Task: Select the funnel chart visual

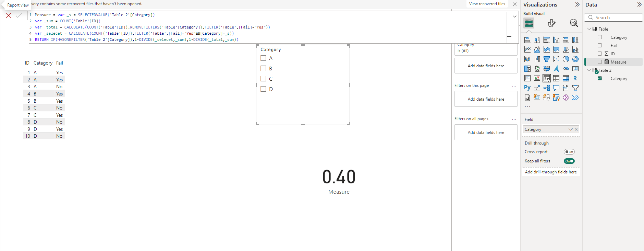Action: [547, 59]
